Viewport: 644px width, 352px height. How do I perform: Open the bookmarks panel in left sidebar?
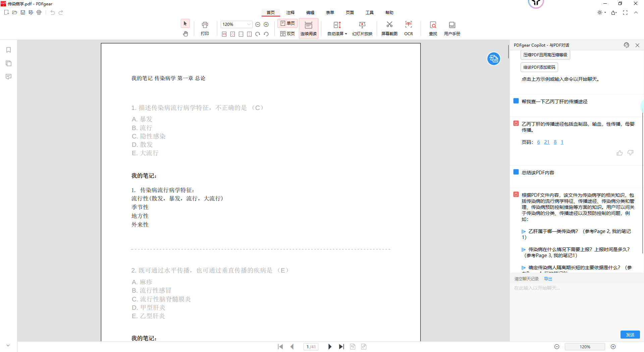pos(8,50)
